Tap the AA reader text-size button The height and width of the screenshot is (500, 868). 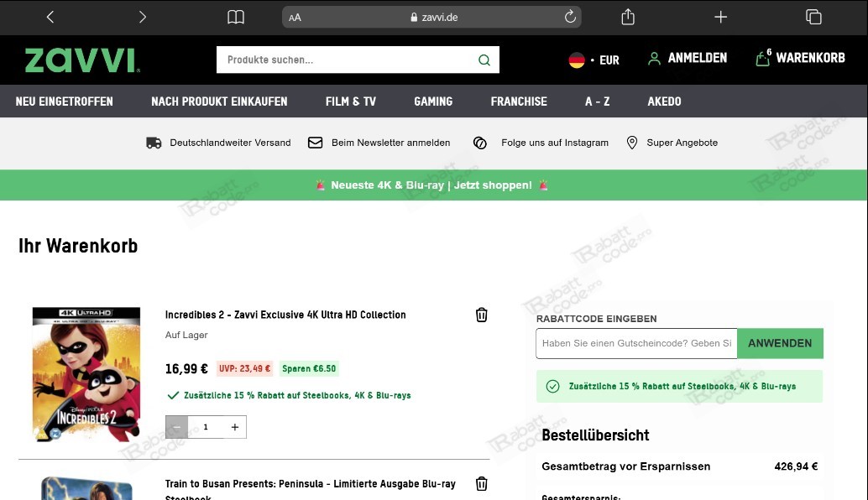pos(295,18)
